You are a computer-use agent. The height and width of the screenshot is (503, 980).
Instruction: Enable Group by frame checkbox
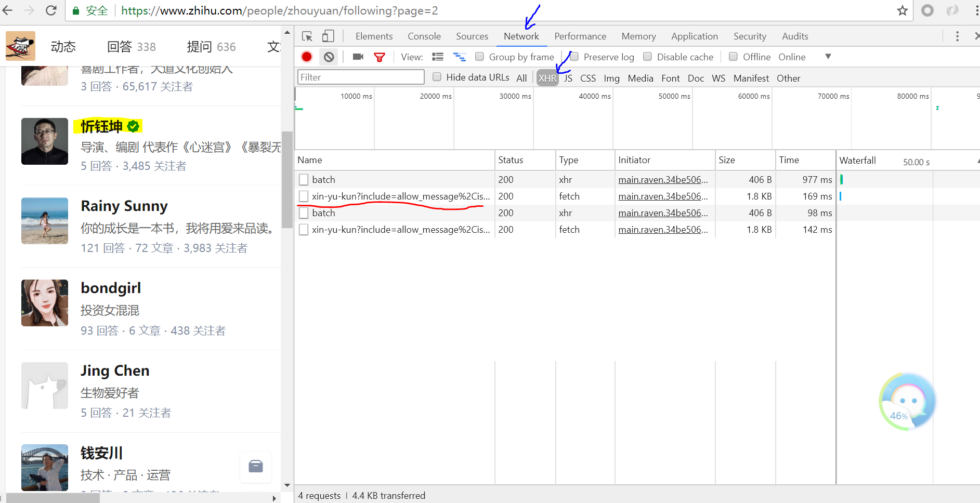click(x=479, y=57)
